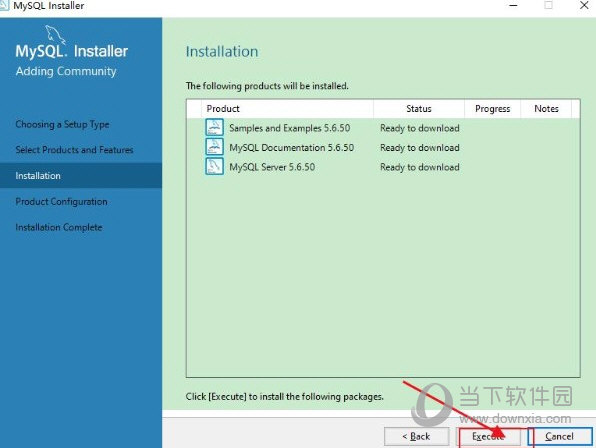Click the title bar MySQL Installer icon
The height and width of the screenshot is (448, 596).
[4, 5]
